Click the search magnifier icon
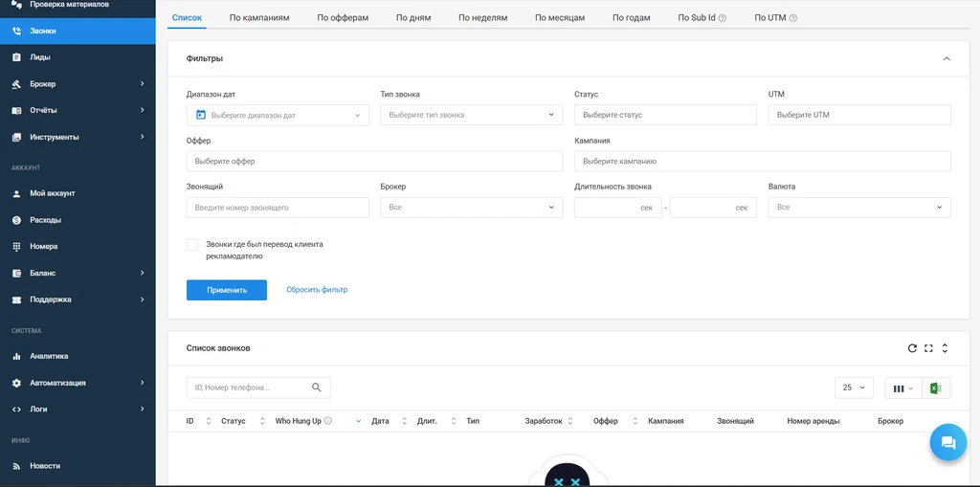The height and width of the screenshot is (487, 980). tap(317, 387)
